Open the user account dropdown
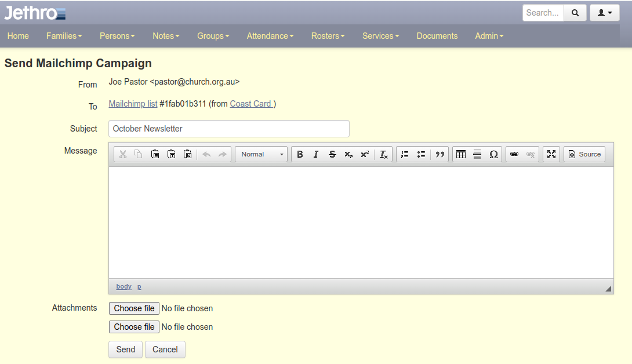 (x=605, y=13)
